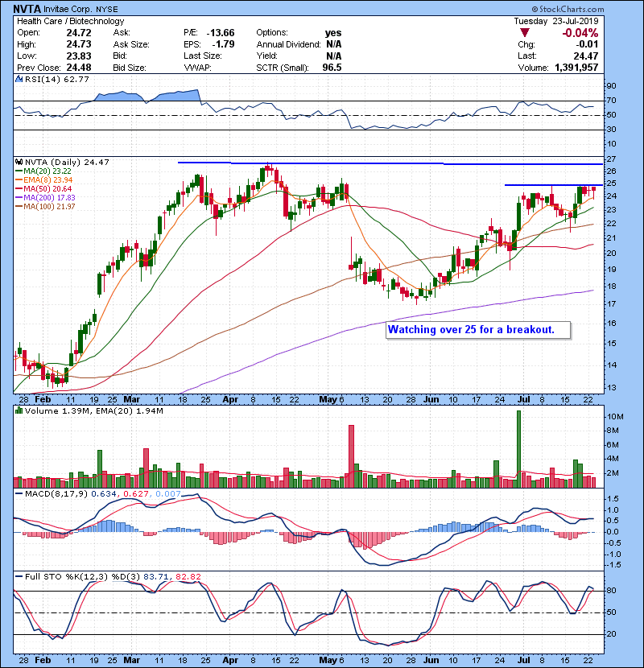Click the percent change -0.04%
Screen dimensions: 644x668
tap(580, 33)
